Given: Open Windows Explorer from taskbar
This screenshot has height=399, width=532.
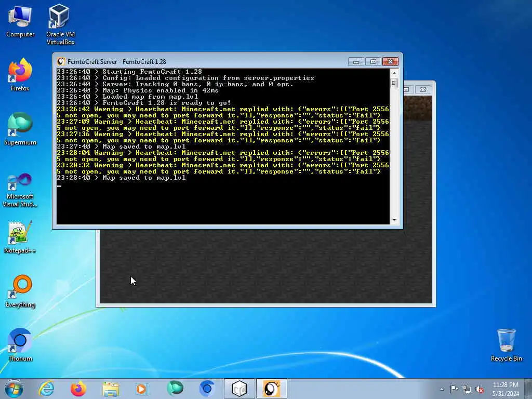Looking at the screenshot, I should point(111,389).
